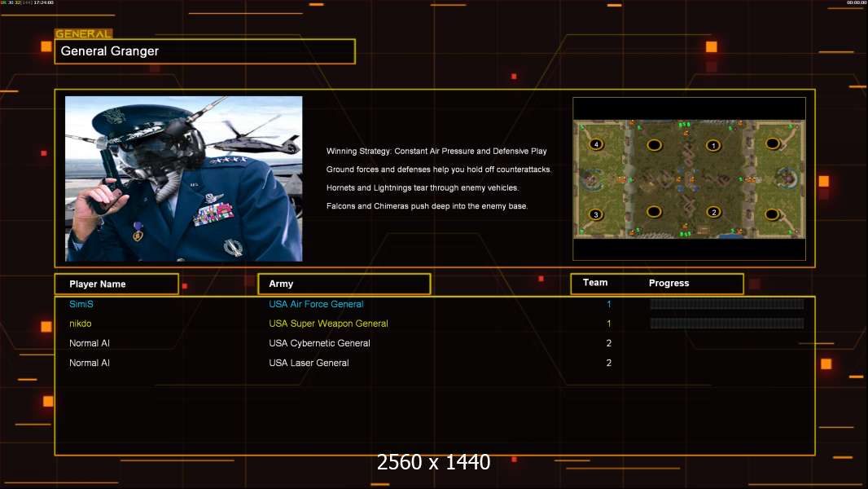Click the 'Hornets and Lightnings' tip line

pyautogui.click(x=423, y=187)
